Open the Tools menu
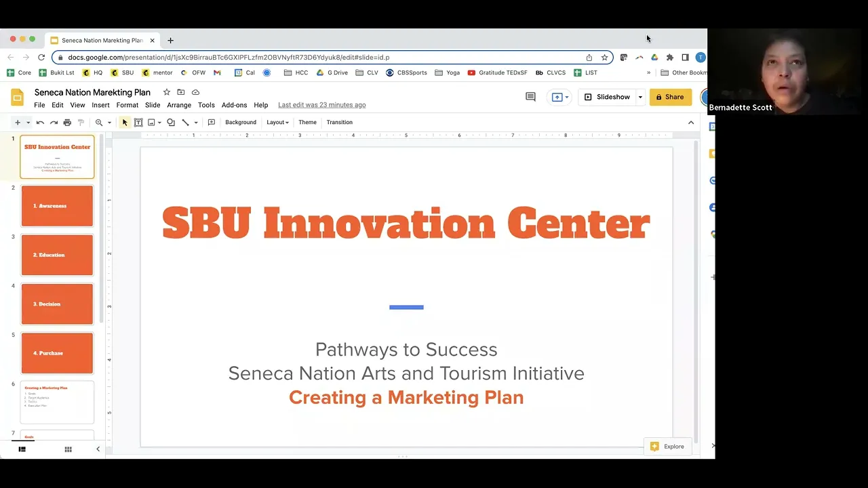This screenshot has height=488, width=868. [206, 105]
